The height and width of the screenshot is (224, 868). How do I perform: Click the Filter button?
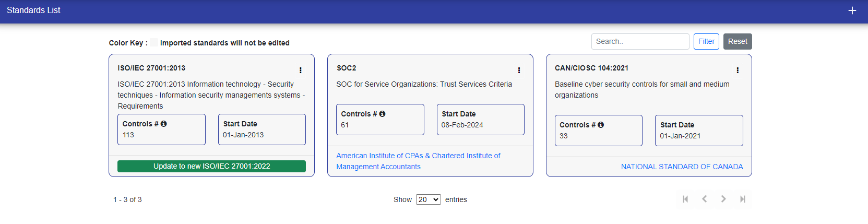pyautogui.click(x=706, y=41)
